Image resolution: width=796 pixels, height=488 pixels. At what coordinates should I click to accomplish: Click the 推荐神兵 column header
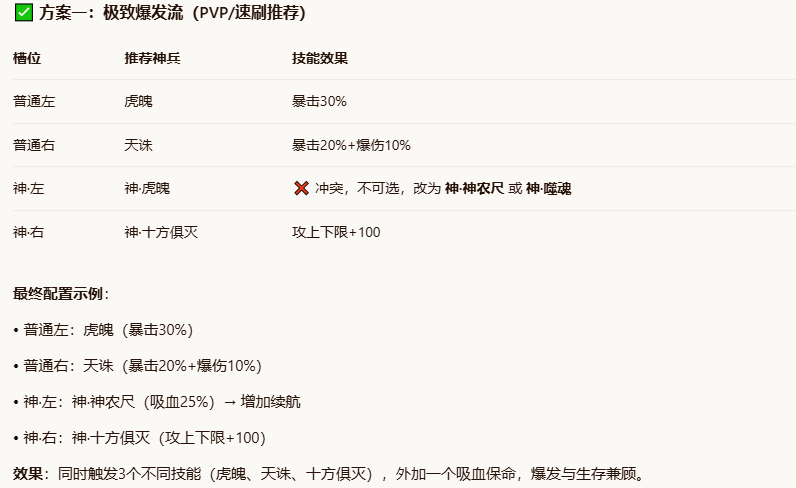(152, 58)
